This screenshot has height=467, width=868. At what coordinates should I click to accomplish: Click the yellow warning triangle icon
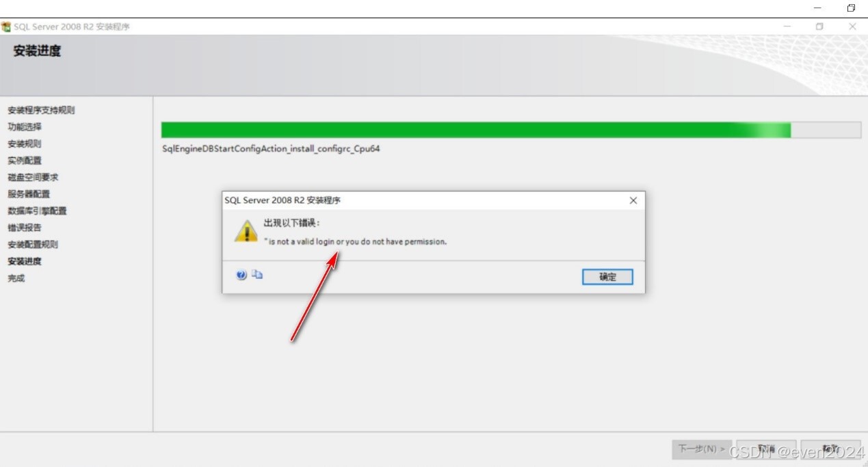tap(246, 231)
